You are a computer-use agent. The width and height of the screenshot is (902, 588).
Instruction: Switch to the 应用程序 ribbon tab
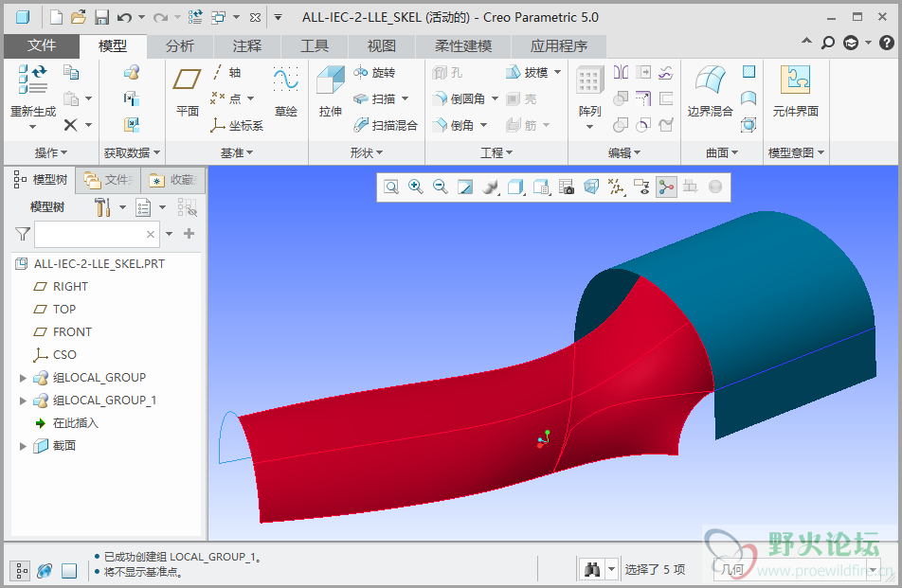point(559,46)
